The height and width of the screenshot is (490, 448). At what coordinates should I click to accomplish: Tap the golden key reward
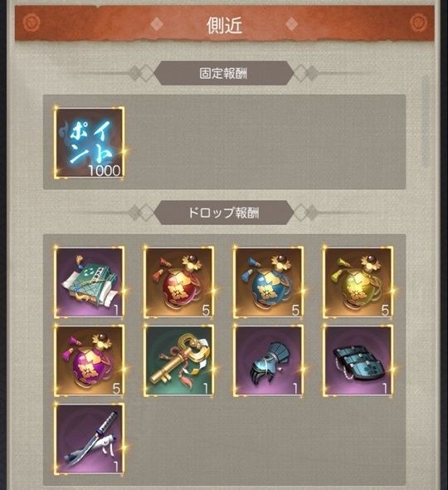pos(179,360)
